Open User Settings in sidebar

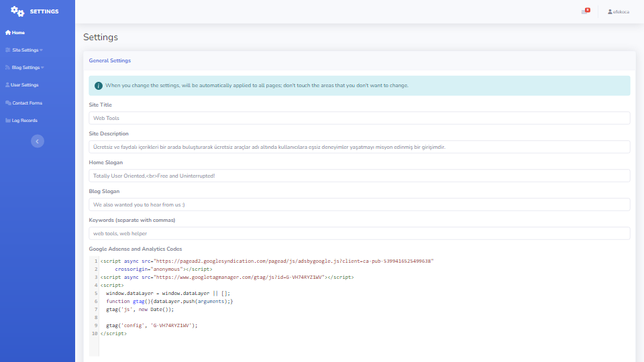21,85
